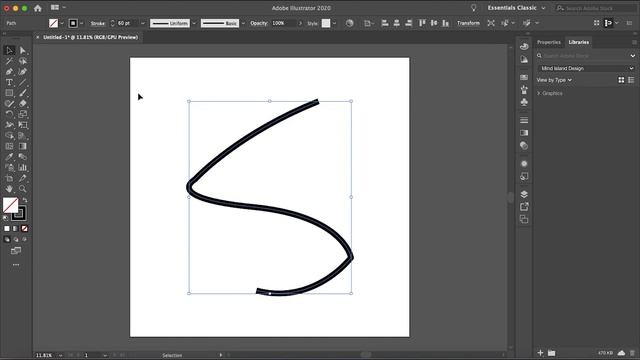Open the Uniform width profile dropdown
The image size is (640, 360).
[194, 23]
